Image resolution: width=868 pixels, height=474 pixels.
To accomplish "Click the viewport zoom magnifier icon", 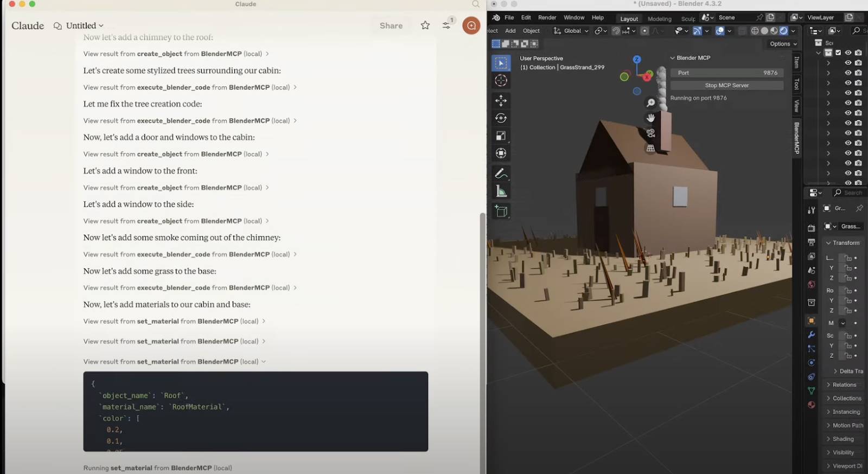I will (x=650, y=103).
